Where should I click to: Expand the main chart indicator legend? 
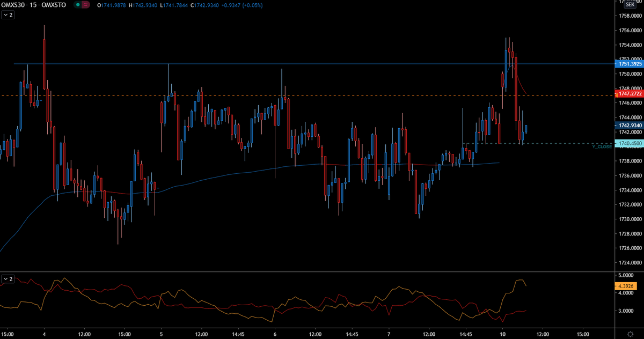point(9,16)
